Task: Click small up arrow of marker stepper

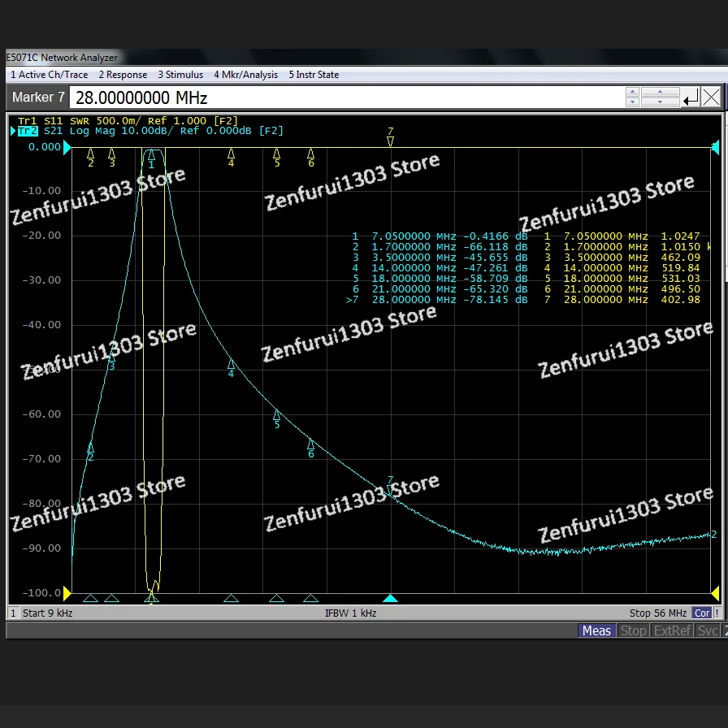Action: click(632, 93)
